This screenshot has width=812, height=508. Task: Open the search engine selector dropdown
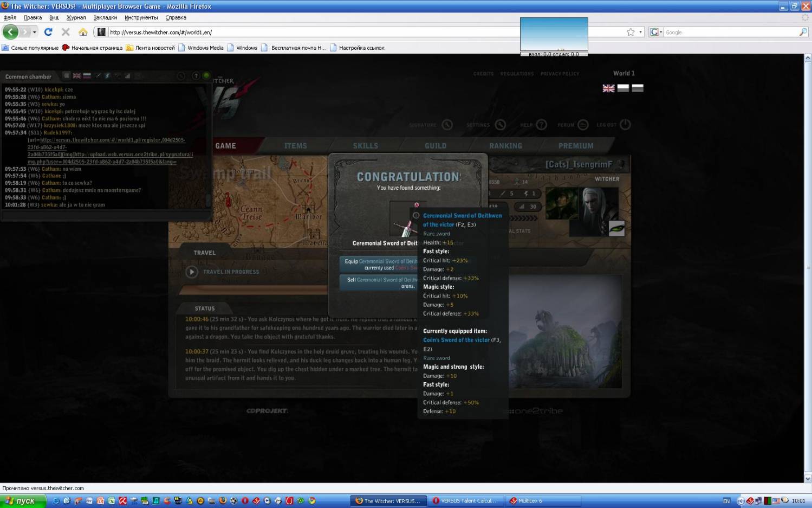[x=657, y=32]
